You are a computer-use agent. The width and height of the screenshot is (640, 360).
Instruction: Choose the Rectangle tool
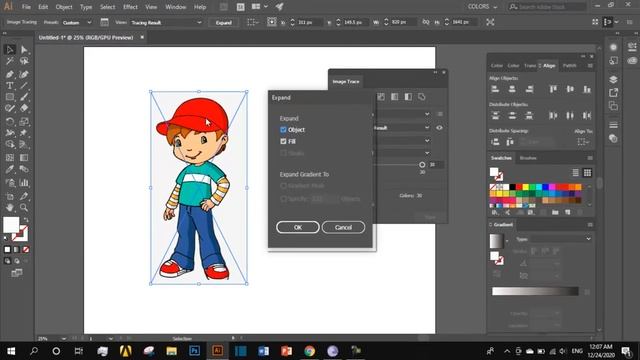[x=10, y=97]
